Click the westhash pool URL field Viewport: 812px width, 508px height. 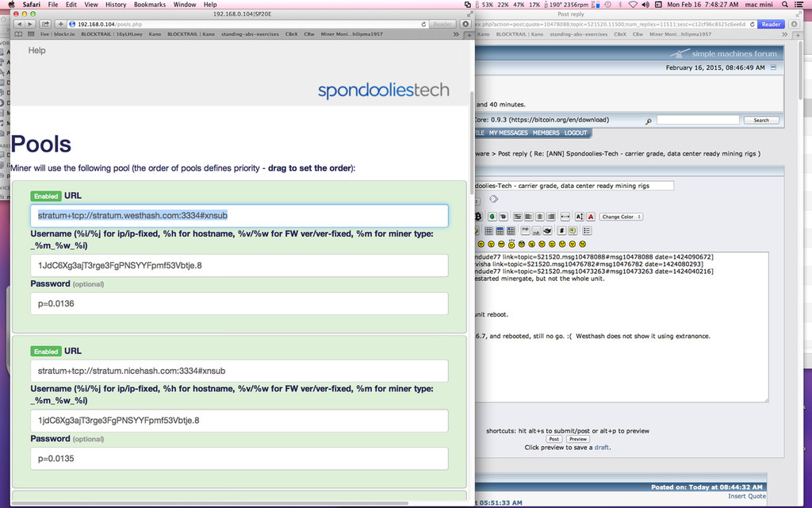tap(239, 215)
